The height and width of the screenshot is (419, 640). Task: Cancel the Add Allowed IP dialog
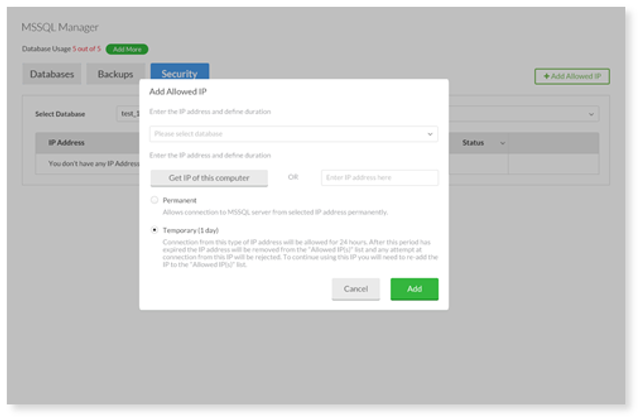[x=356, y=289]
